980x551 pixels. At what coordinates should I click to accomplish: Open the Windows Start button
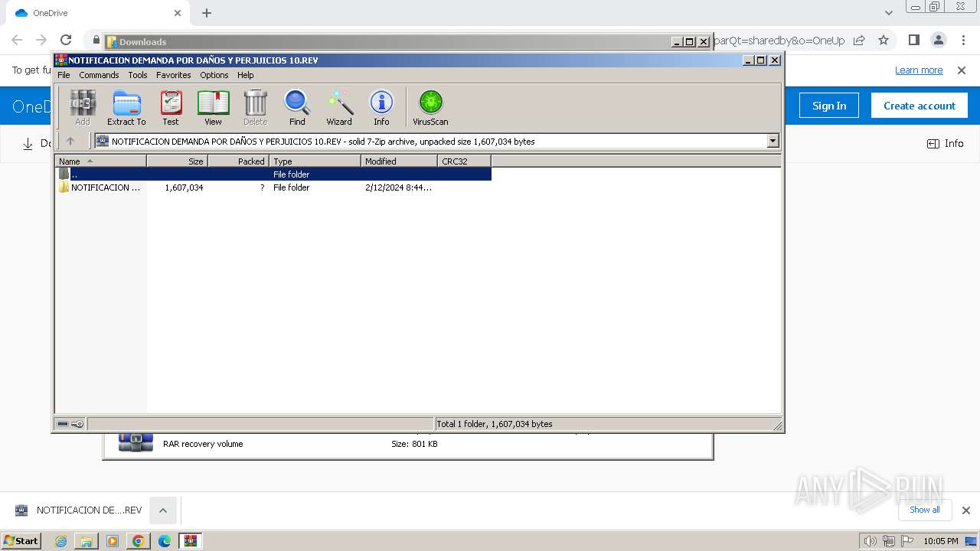click(x=21, y=541)
